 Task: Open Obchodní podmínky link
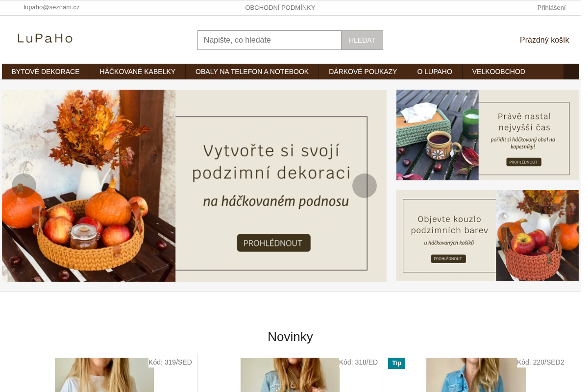(280, 7)
